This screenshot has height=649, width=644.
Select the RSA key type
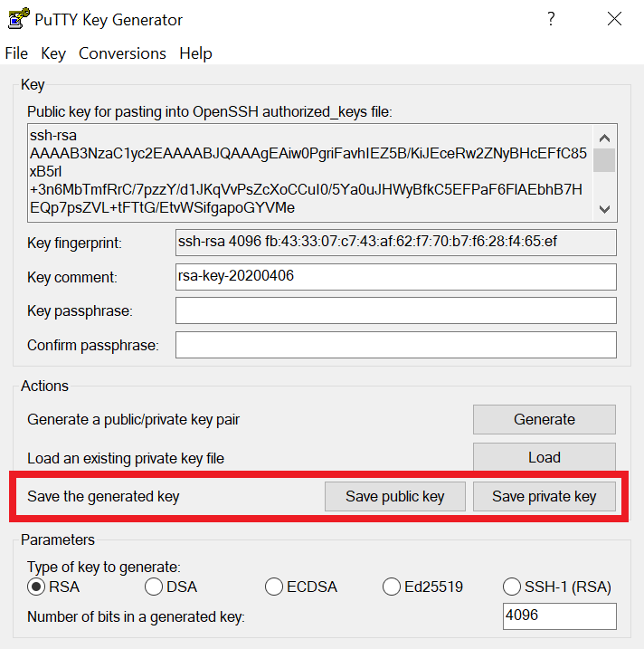(x=36, y=587)
